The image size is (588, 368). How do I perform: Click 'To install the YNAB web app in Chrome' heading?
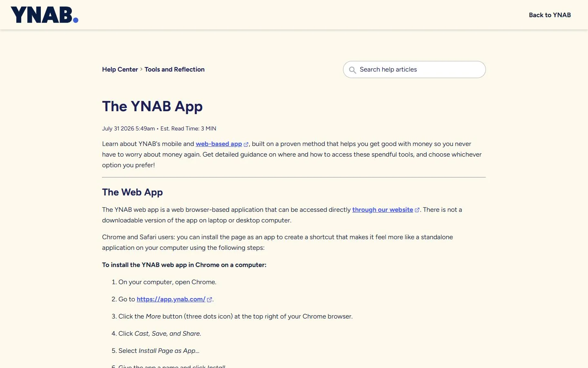coord(184,265)
